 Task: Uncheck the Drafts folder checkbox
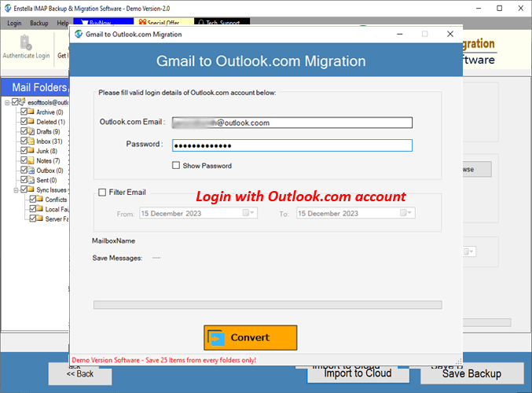coord(24,131)
